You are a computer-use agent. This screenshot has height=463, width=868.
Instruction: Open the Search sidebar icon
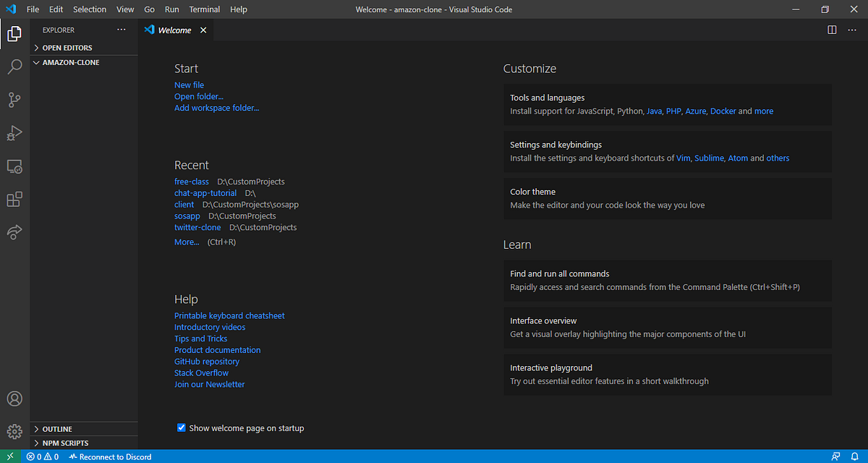tap(14, 67)
